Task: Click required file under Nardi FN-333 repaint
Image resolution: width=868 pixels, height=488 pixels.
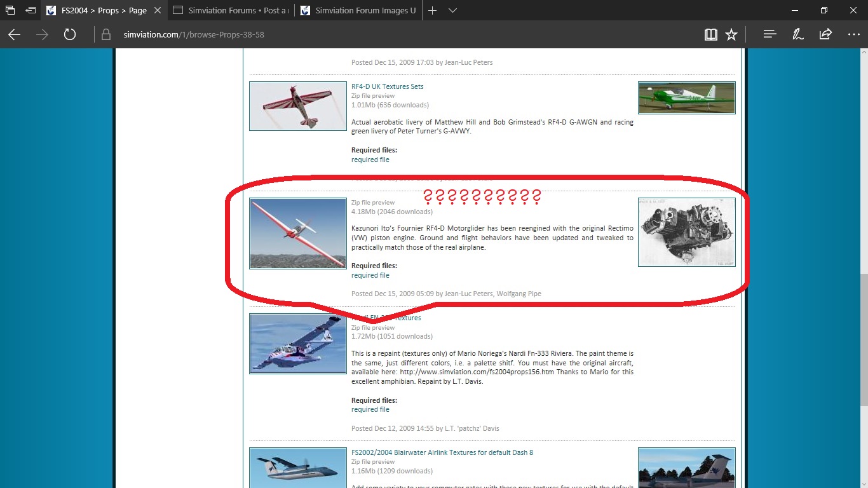Action: tap(370, 410)
